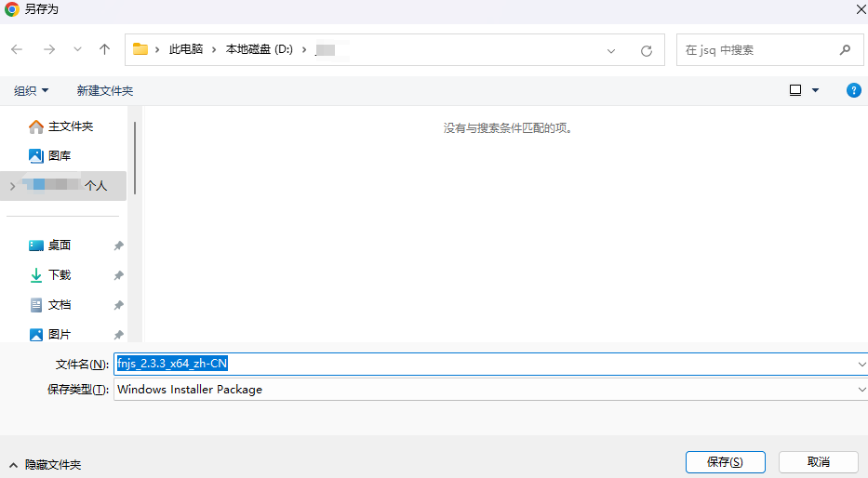Click the view layout icon
Image resolution: width=868 pixels, height=478 pixels.
(795, 90)
